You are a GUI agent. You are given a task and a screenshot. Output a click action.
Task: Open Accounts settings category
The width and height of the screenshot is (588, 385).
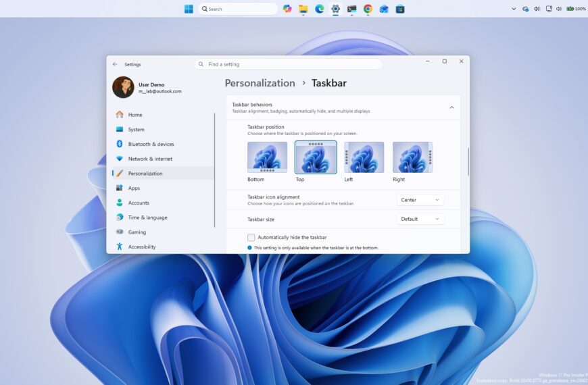click(x=163, y=203)
